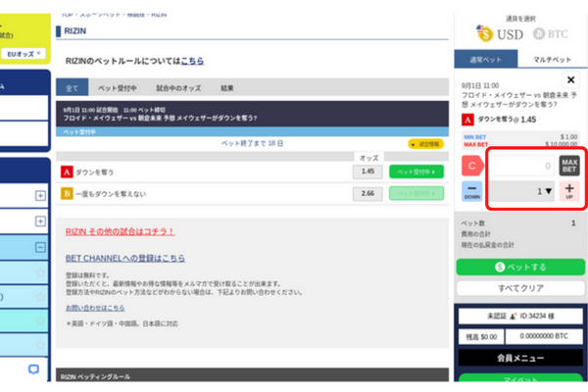Switch to 通常ベット tab
Viewport: 588px width, 392px height.
(x=486, y=59)
